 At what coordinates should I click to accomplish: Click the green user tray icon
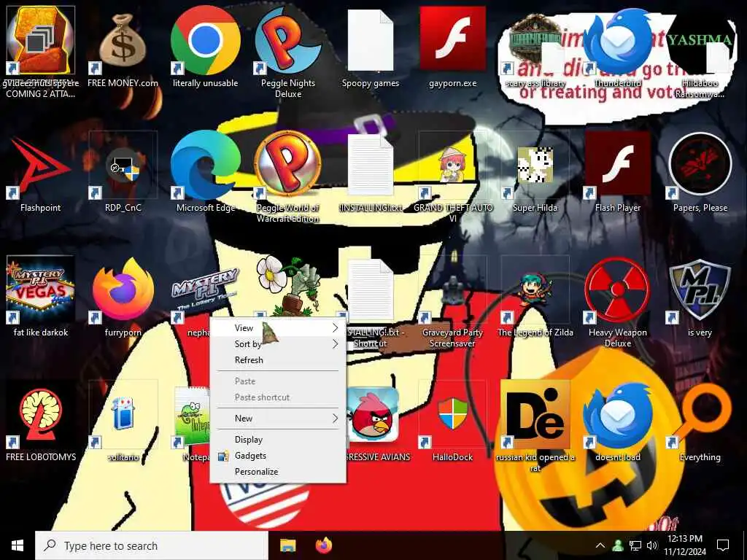pos(618,545)
